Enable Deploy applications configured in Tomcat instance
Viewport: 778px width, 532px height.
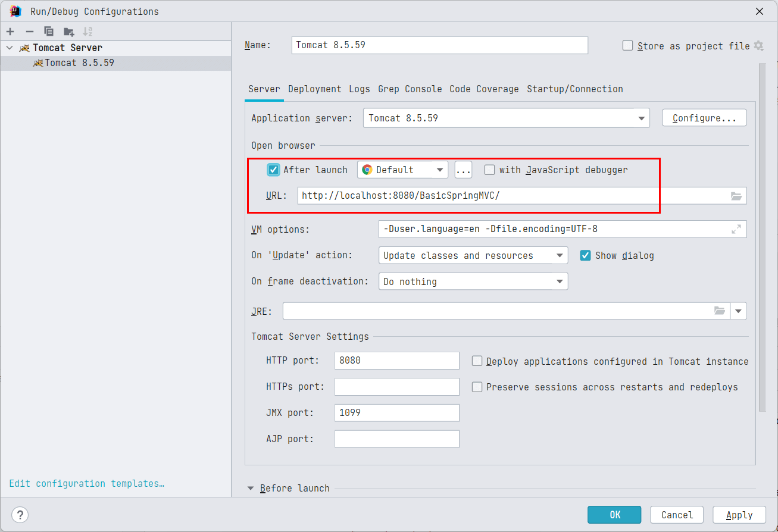click(x=477, y=361)
